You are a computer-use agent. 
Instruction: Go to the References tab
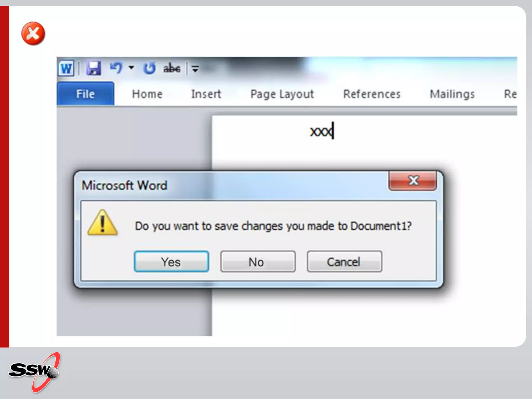(x=372, y=94)
